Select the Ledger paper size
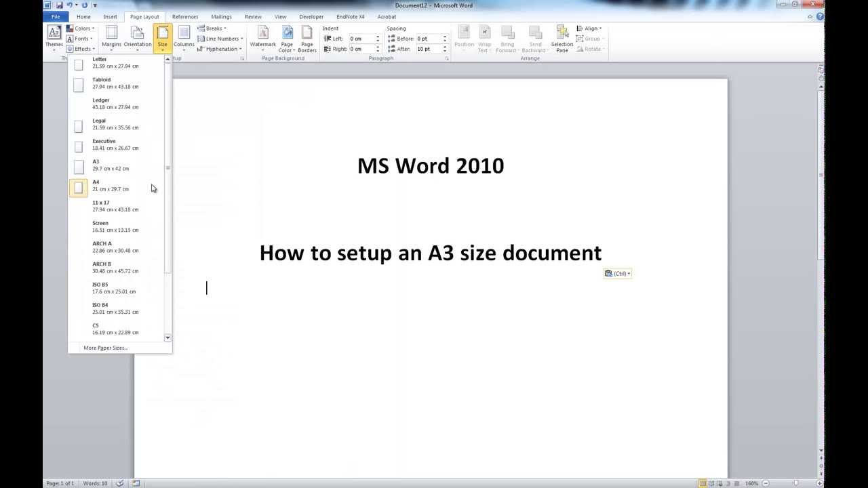 pos(117,104)
